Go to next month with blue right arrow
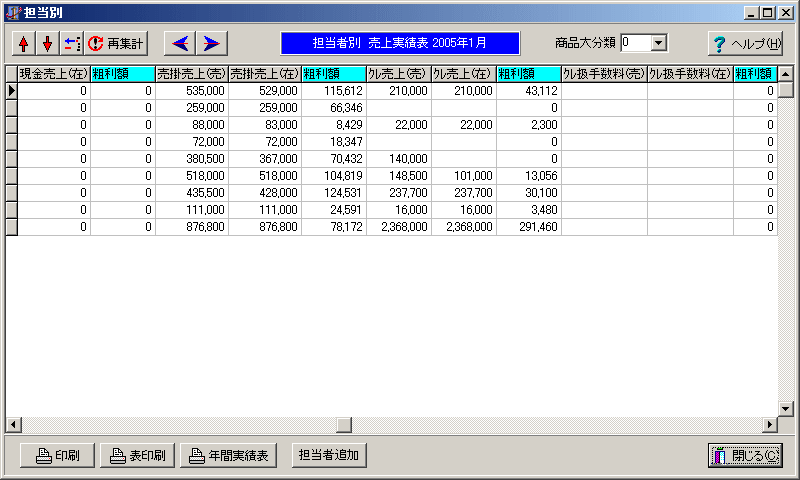The image size is (800, 480). click(212, 43)
